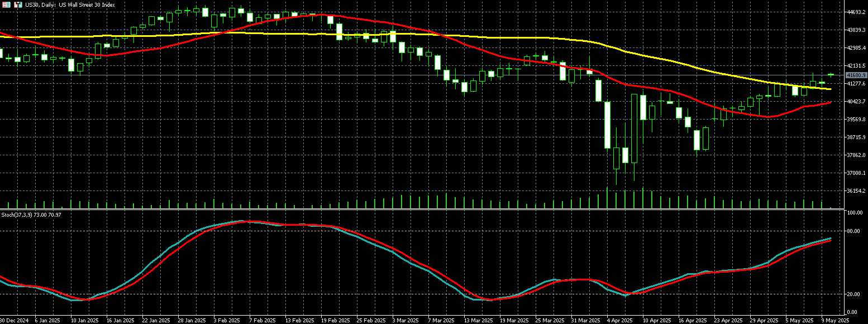Screen dimensions: 868x324
Task: Click the current price tag 41680.9
Action: coord(856,75)
